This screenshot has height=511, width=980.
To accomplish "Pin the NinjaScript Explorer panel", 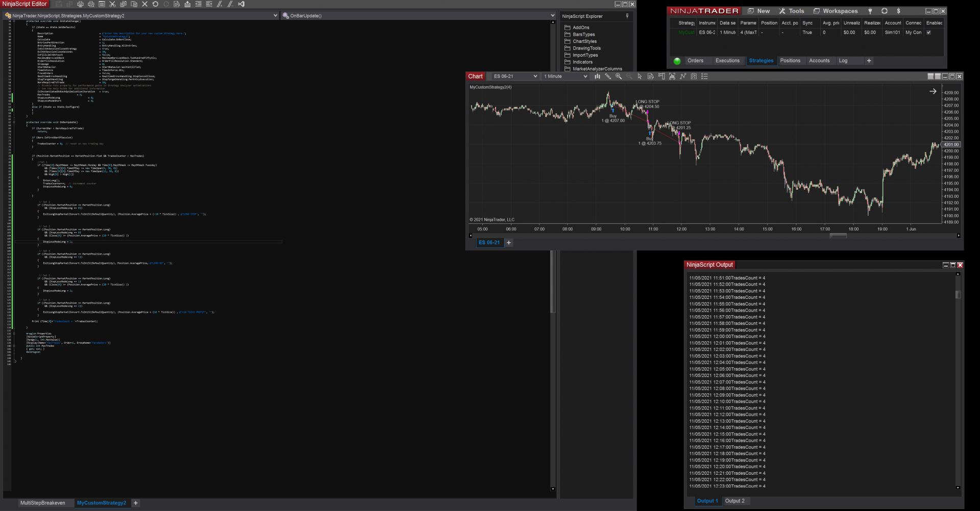I will coord(627,16).
